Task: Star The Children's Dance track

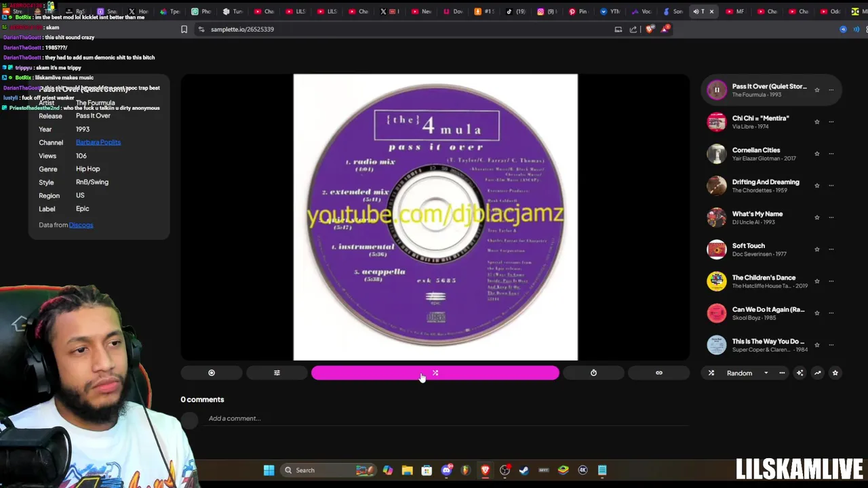Action: click(817, 281)
